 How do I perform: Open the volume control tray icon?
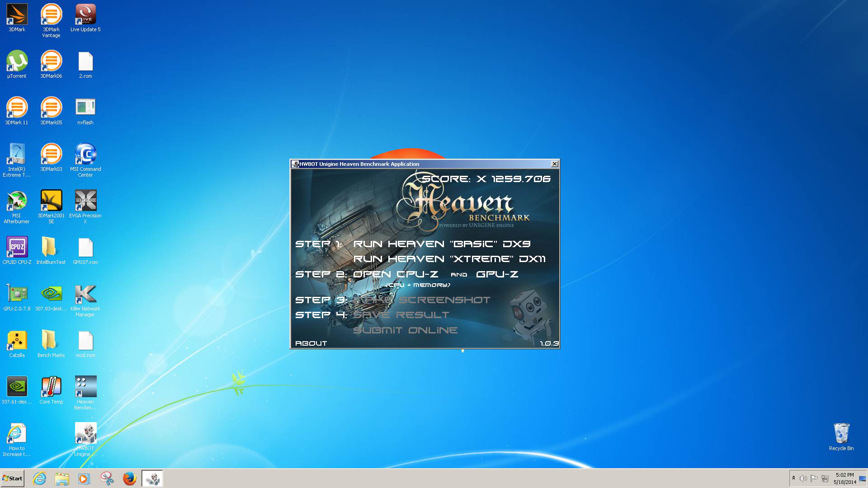click(x=803, y=479)
